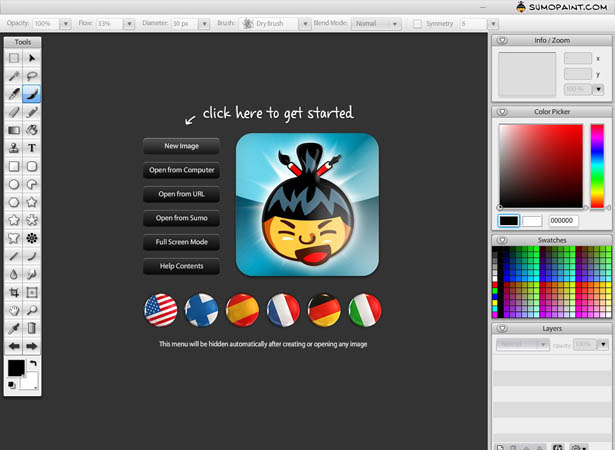Click Full Screen Mode button

[x=181, y=242]
